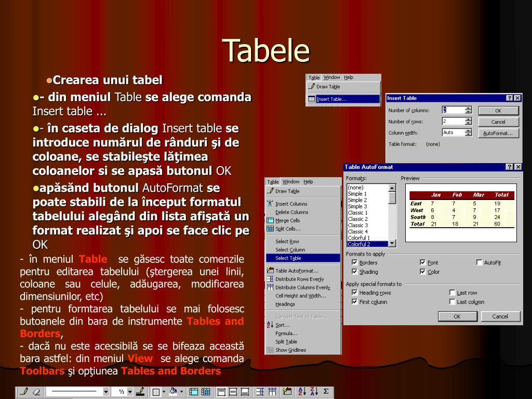Click the Formats list scroll-down arrow

(392, 244)
